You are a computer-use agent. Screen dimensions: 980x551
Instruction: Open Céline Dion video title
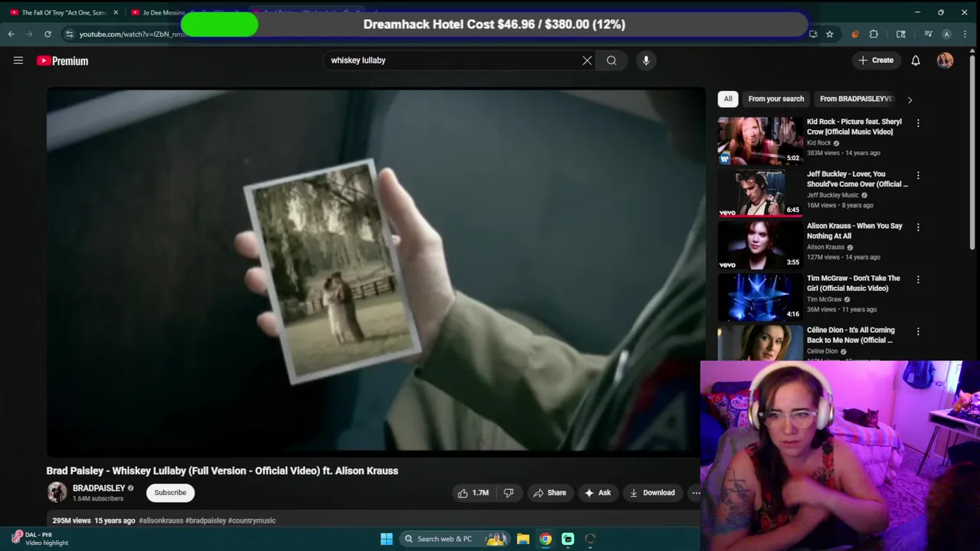pyautogui.click(x=851, y=335)
